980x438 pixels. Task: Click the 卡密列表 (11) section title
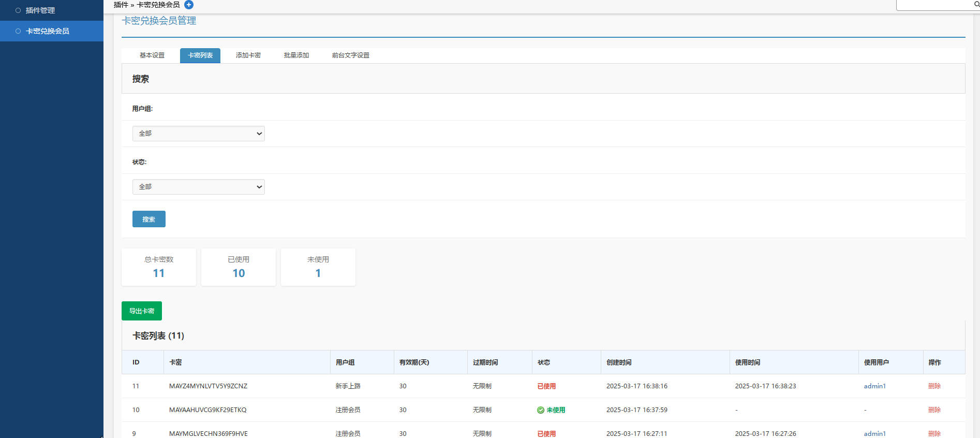click(x=158, y=336)
